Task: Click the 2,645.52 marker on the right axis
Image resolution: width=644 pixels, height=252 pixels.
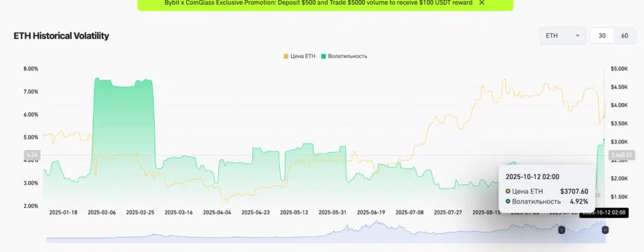Action: tap(621, 155)
